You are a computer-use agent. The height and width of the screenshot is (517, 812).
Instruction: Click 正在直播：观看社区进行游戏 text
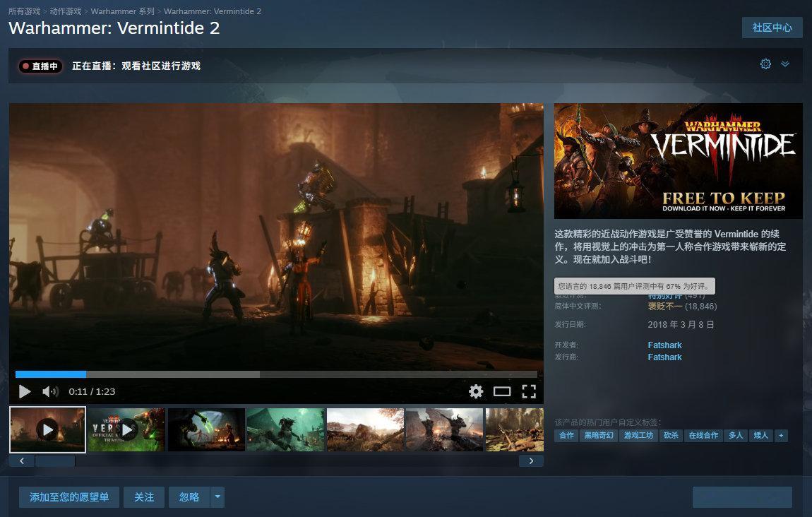(136, 66)
